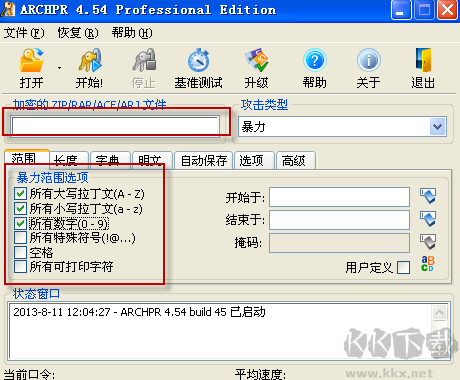Viewport: 460px width, 380px height.
Task: Enable the 空格 checkbox
Action: (20, 252)
